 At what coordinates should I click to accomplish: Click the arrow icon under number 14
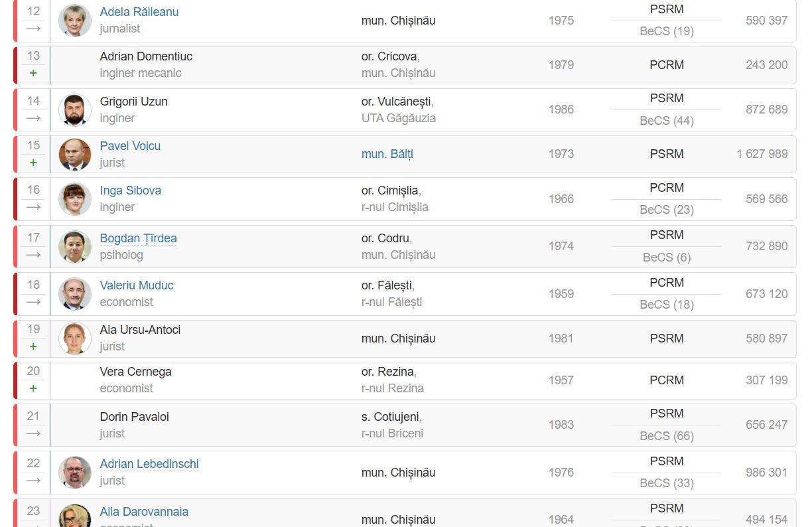(x=33, y=118)
